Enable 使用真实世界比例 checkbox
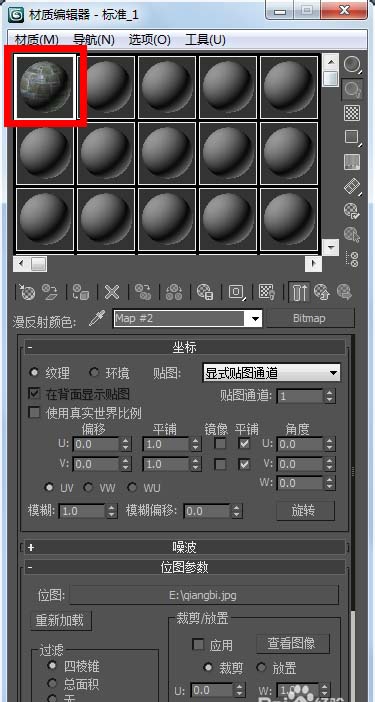The image size is (375, 702). [x=34, y=412]
